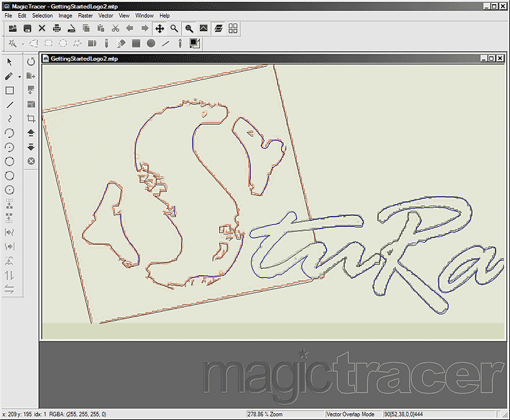Click the four-squares tile windows icon
Screen dimensions: 510x420
point(233,29)
